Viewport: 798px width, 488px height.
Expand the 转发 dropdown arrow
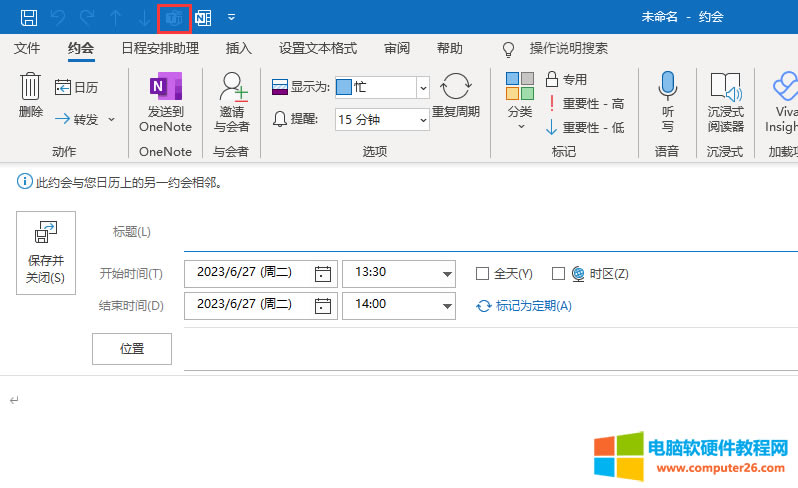coord(111,120)
